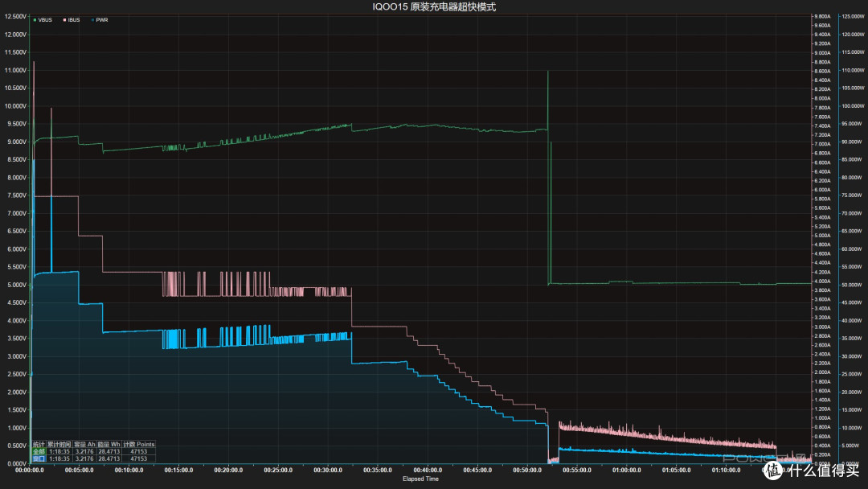Click the PWR legend label
The width and height of the screenshot is (868, 489).
(x=102, y=20)
